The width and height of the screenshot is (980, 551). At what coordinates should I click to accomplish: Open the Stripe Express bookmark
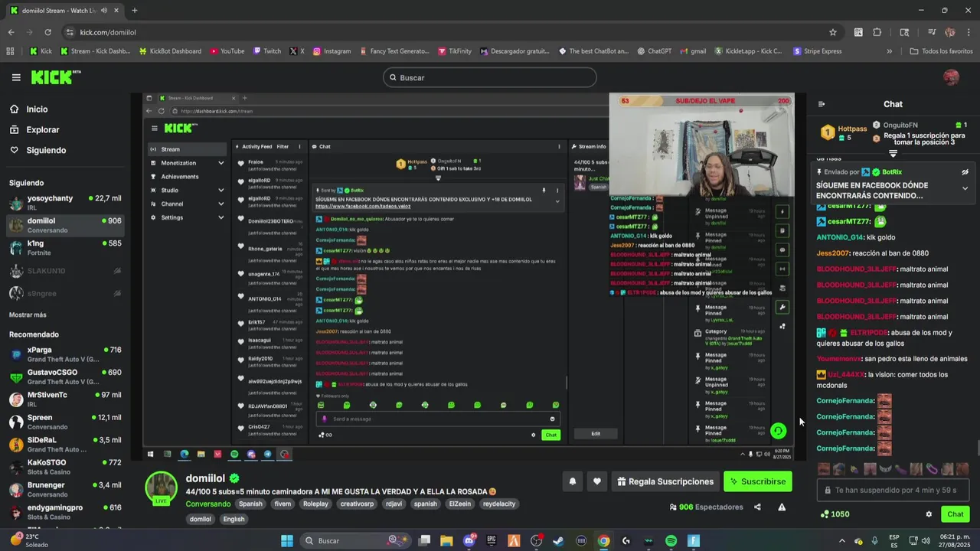(x=818, y=51)
